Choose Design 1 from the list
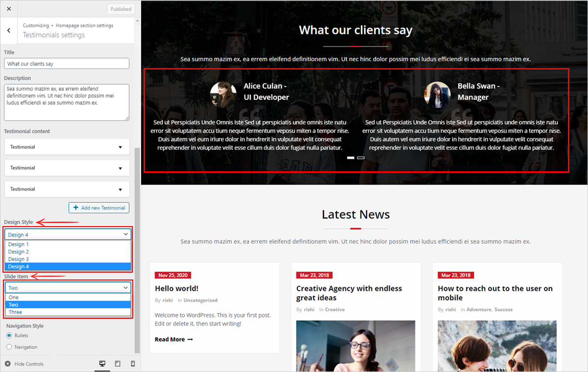The height and width of the screenshot is (372, 588). (x=68, y=244)
